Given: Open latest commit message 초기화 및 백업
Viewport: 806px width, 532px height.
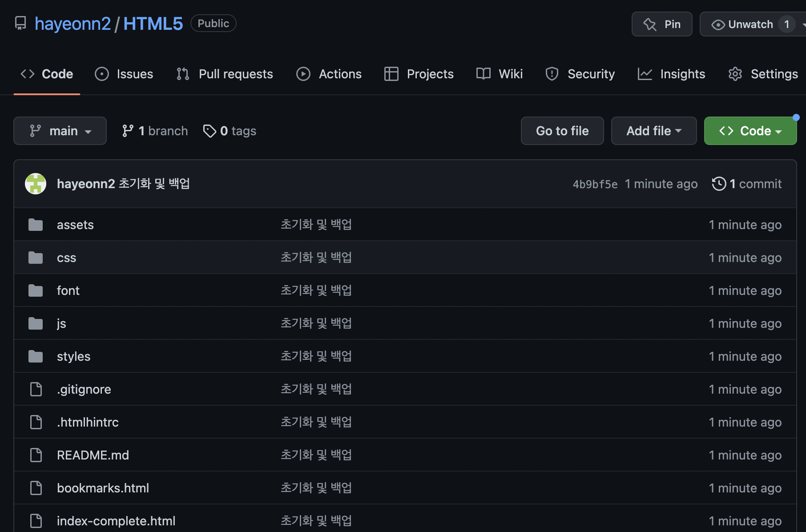Looking at the screenshot, I should (154, 184).
